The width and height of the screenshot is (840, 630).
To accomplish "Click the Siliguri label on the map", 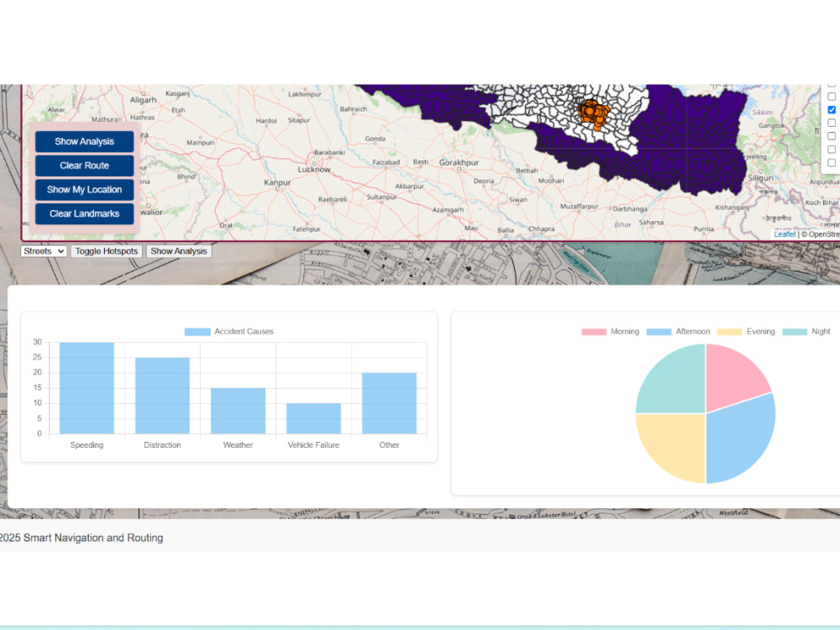I will pos(761,178).
